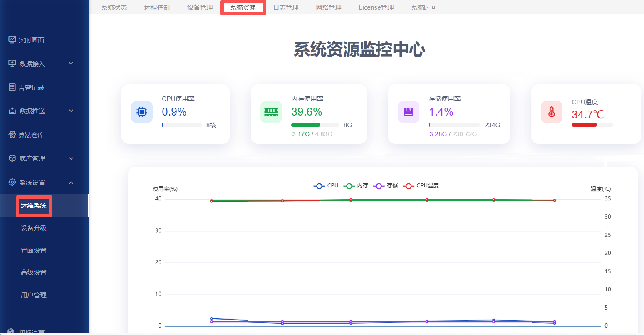
Task: Toggle CPU series in chart legend
Action: (x=326, y=186)
